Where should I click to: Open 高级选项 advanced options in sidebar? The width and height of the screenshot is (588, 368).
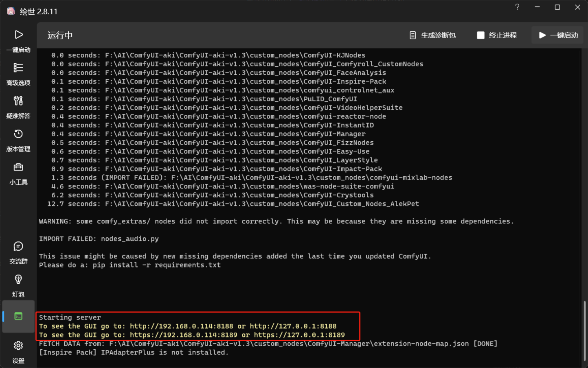point(18,68)
